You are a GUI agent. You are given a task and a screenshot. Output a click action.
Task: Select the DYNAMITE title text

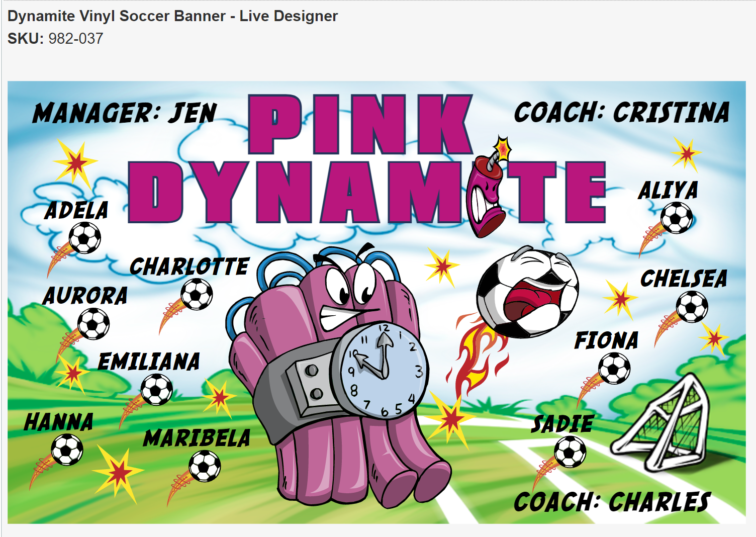pyautogui.click(x=367, y=192)
